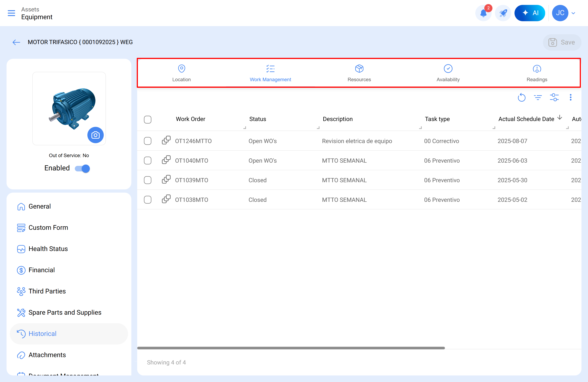Click the refresh icon above the work order table
588x382 pixels.
[x=521, y=97]
